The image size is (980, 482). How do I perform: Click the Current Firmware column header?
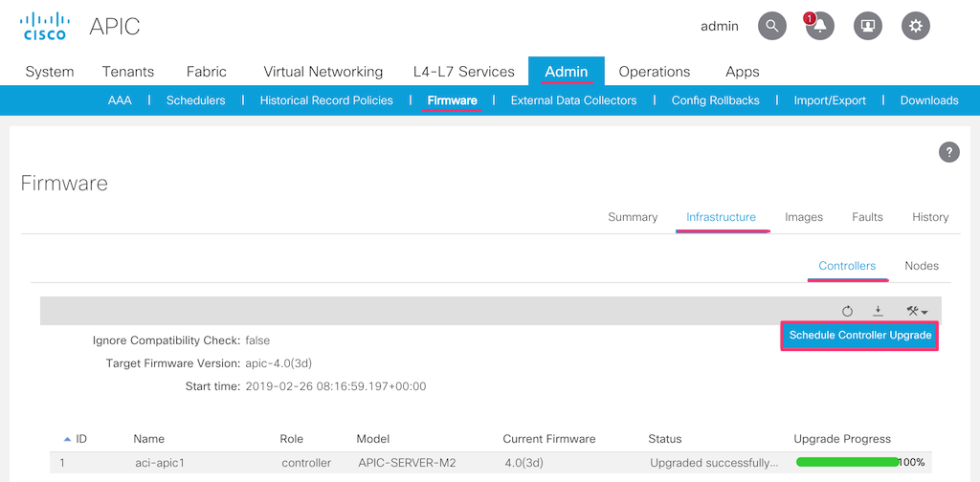(x=549, y=439)
